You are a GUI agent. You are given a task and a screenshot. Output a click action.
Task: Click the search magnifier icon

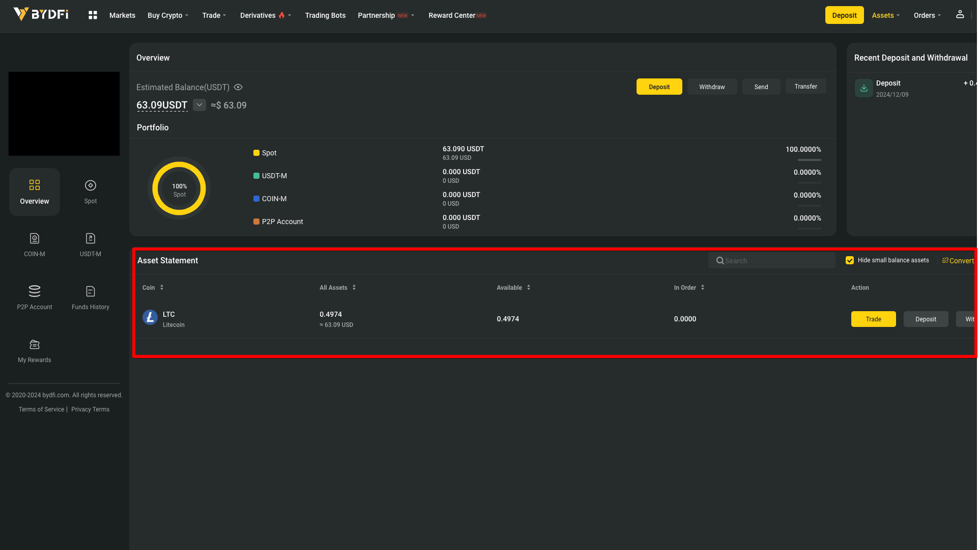coord(720,261)
